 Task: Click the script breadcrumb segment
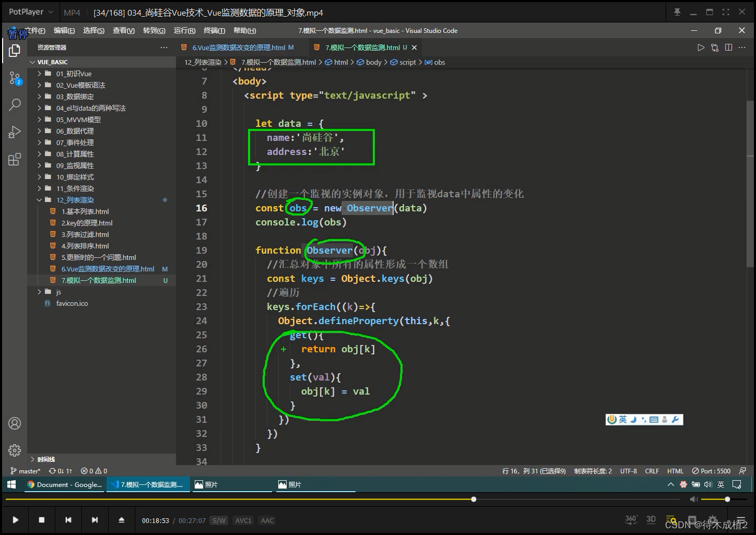point(404,62)
